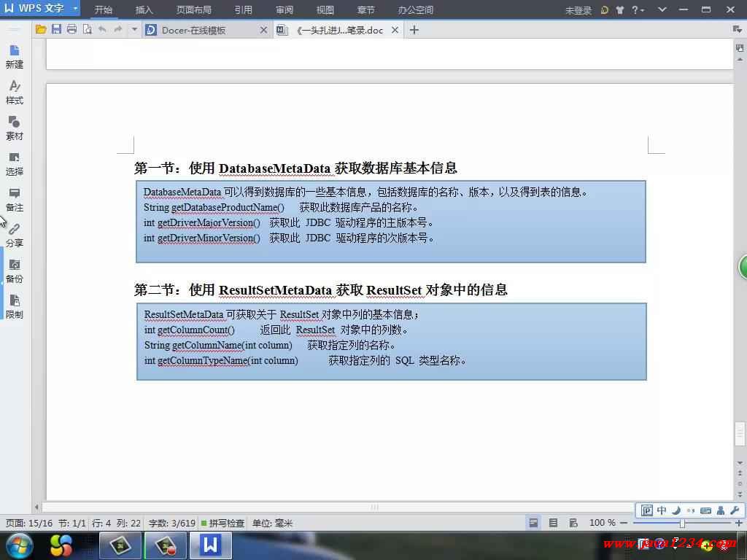Zoom in with the plus button
The image size is (747, 560).
point(739,523)
